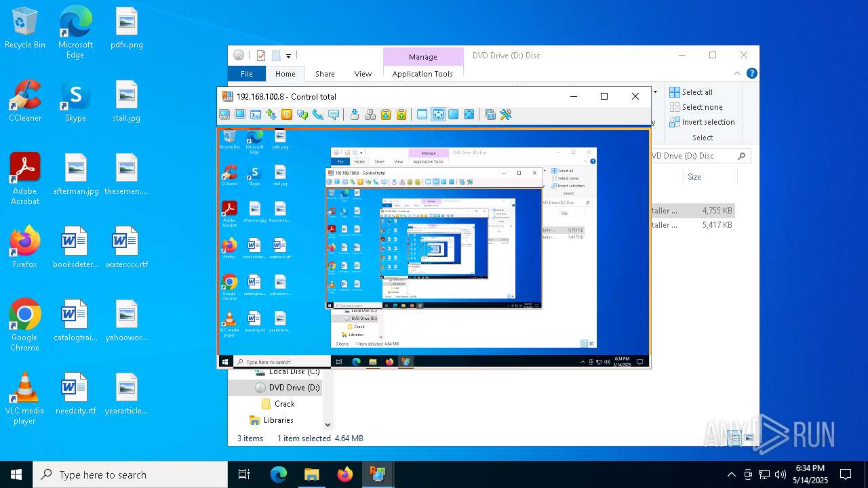Image resolution: width=868 pixels, height=488 pixels.
Task: Open the Application Tools tab
Action: coord(422,74)
